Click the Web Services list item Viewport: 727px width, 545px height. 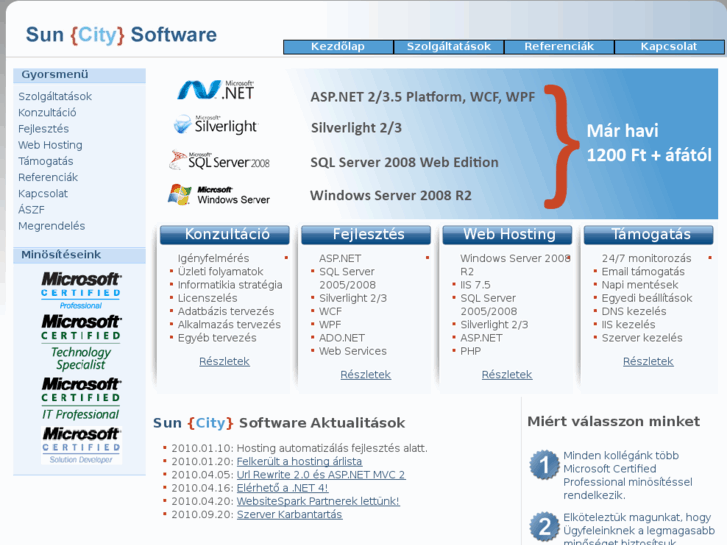coord(353,351)
